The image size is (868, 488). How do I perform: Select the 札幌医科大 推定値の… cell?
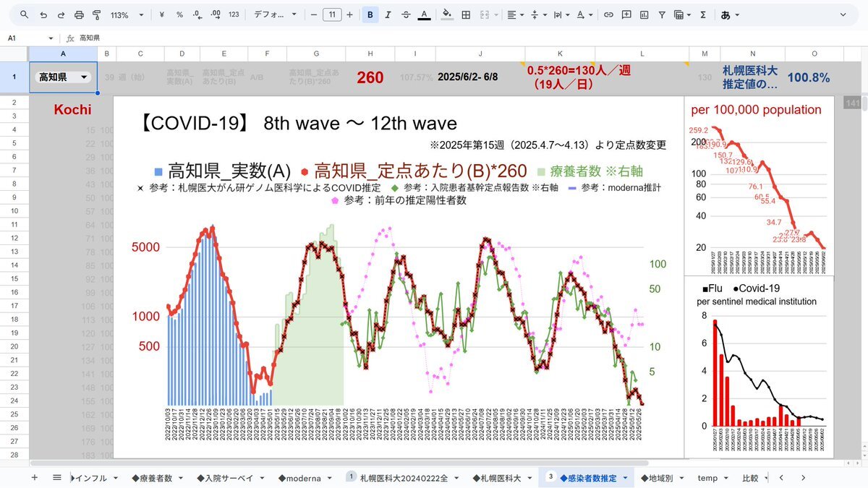[x=752, y=77]
